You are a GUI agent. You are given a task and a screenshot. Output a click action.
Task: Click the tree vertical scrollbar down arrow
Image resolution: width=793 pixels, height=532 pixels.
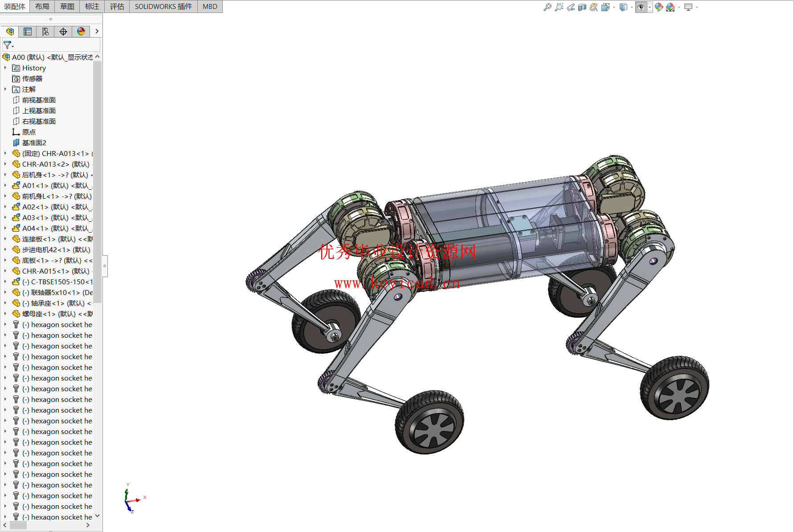(97, 516)
